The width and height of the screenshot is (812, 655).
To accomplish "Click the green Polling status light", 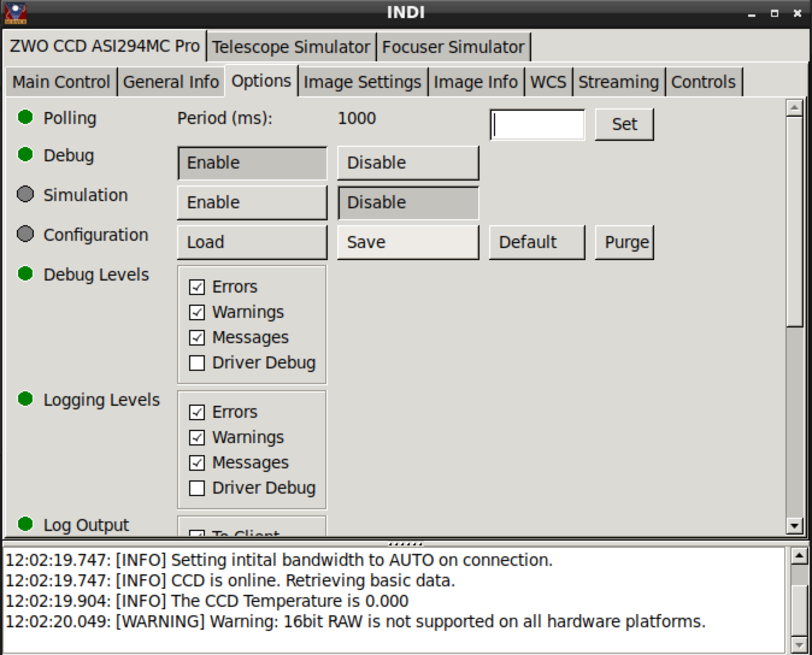I will point(25,117).
